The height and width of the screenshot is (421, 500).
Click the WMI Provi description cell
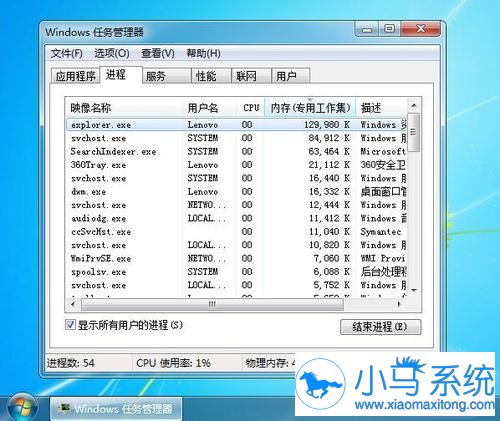tap(383, 258)
